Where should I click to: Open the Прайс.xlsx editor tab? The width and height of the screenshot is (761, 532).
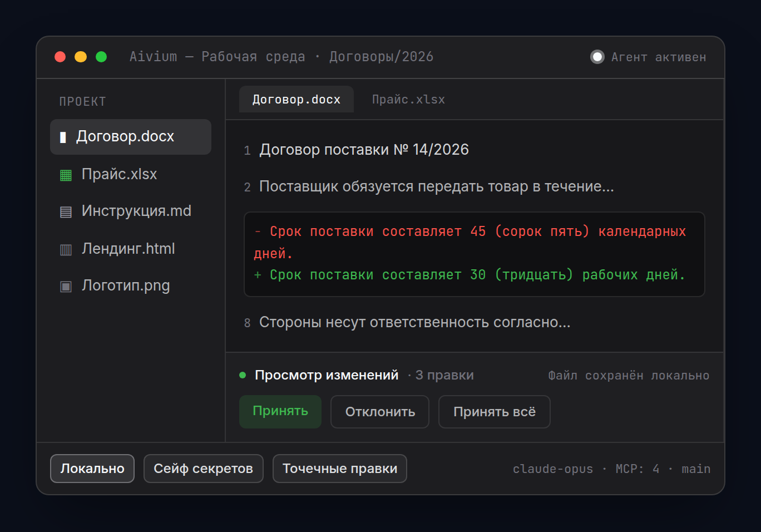point(408,100)
